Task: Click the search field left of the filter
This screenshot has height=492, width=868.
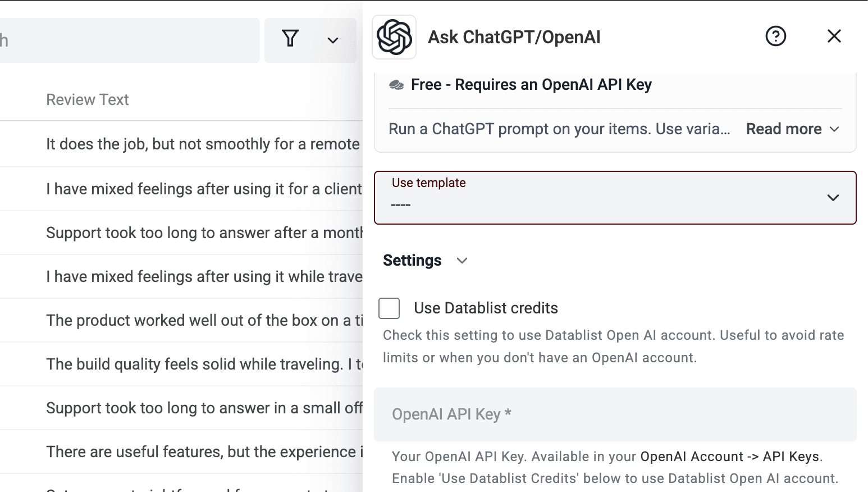Action: click(x=130, y=40)
